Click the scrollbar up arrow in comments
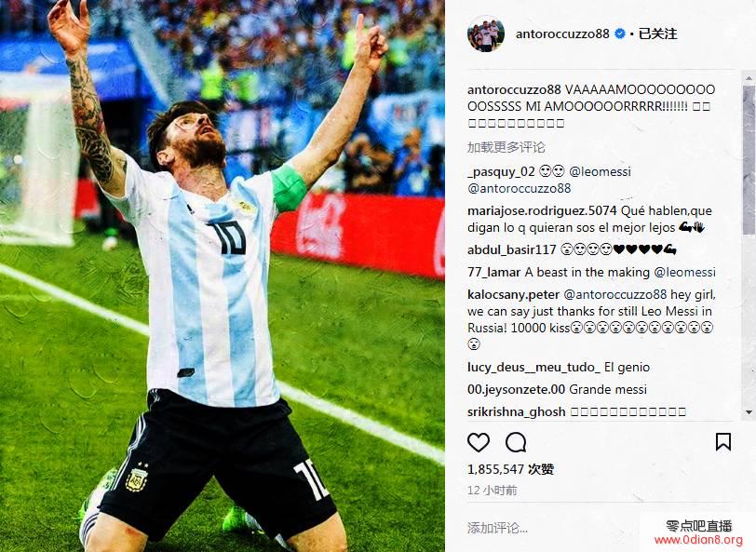Image resolution: width=756 pixels, height=552 pixels. coord(749,77)
